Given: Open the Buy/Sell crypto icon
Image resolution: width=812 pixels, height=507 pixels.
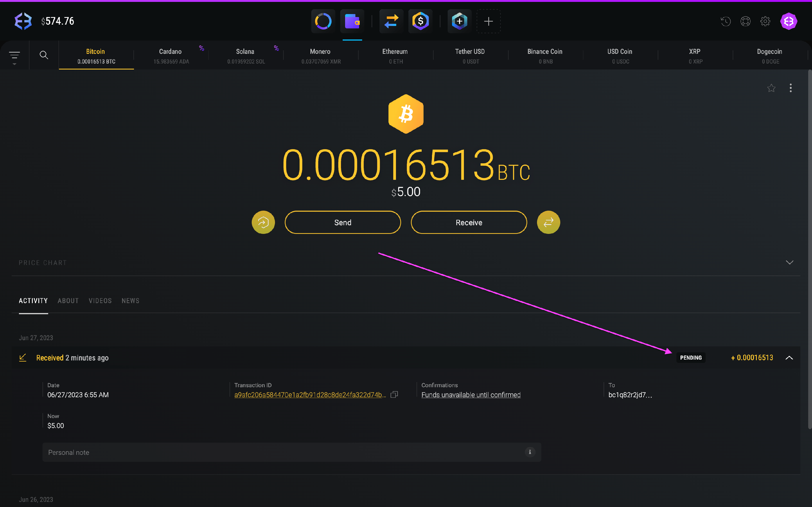Looking at the screenshot, I should [420, 21].
